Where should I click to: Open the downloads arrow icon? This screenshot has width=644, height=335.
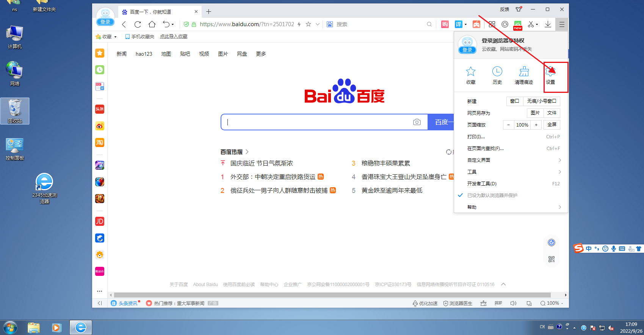(548, 24)
